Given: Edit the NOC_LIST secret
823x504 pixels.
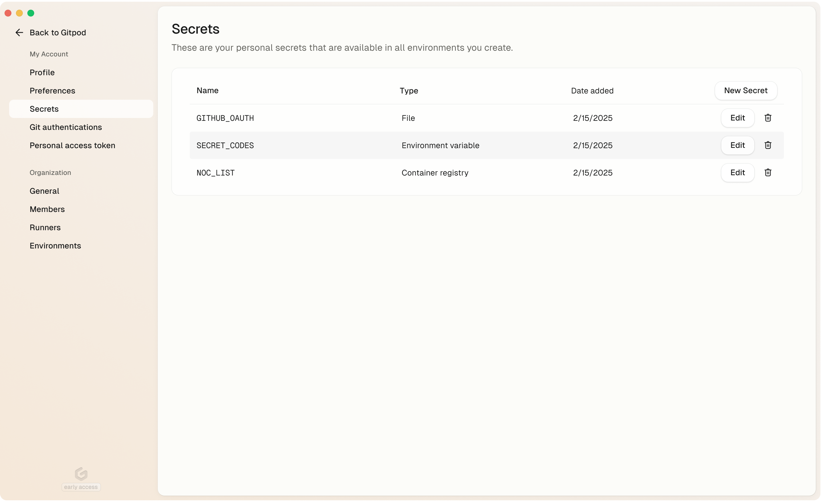Looking at the screenshot, I should [x=738, y=173].
